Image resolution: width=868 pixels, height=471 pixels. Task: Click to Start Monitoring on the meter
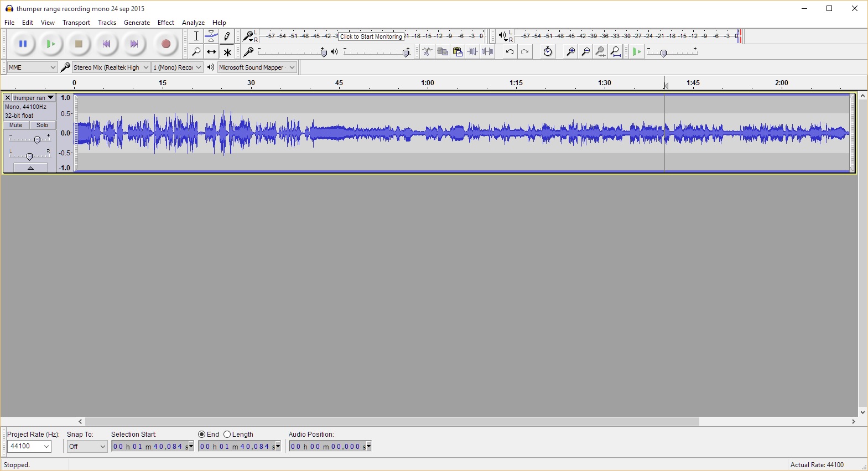coord(371,36)
